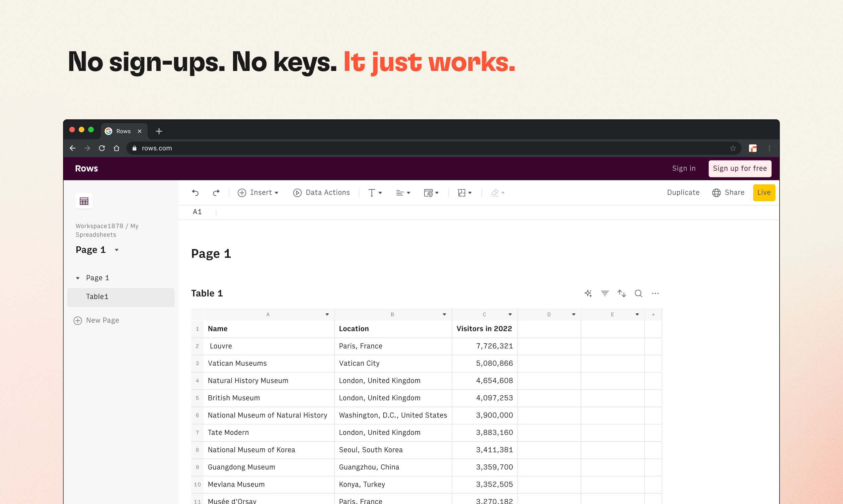Click the yellow Live button
This screenshot has width=843, height=504.
(764, 193)
